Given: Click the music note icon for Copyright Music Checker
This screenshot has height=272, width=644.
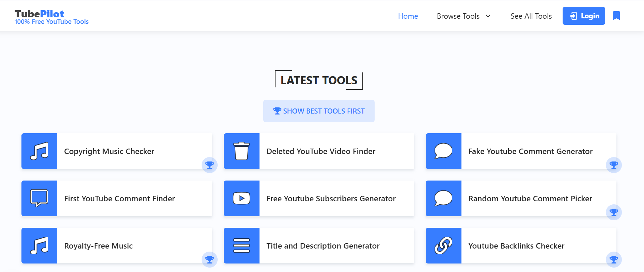Looking at the screenshot, I should click(x=39, y=151).
